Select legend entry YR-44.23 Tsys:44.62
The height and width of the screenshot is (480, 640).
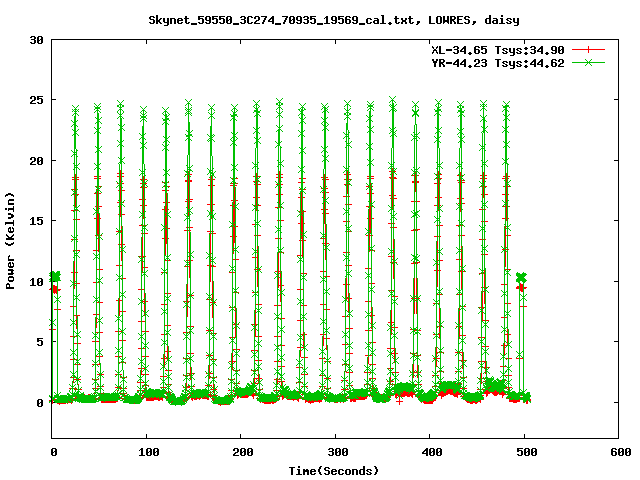click(498, 63)
